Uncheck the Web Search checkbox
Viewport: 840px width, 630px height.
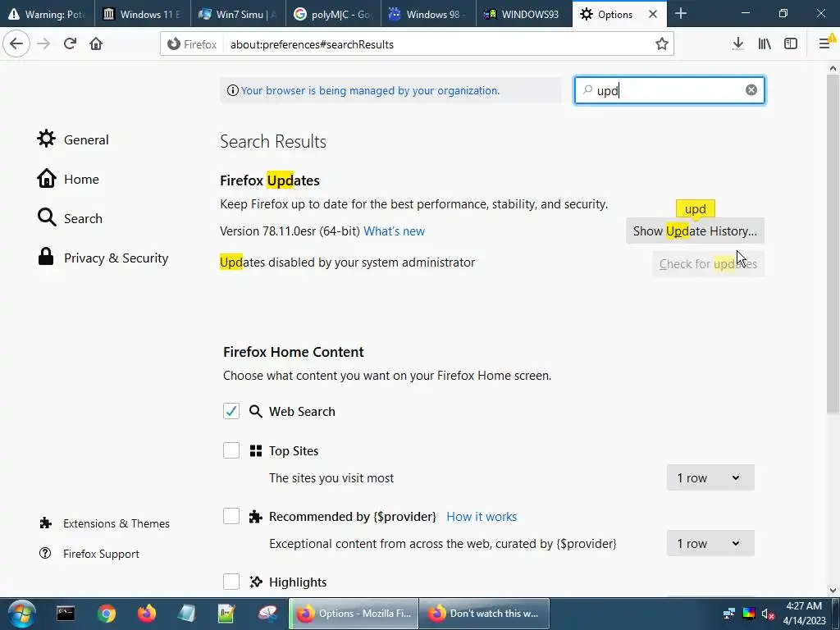click(231, 412)
